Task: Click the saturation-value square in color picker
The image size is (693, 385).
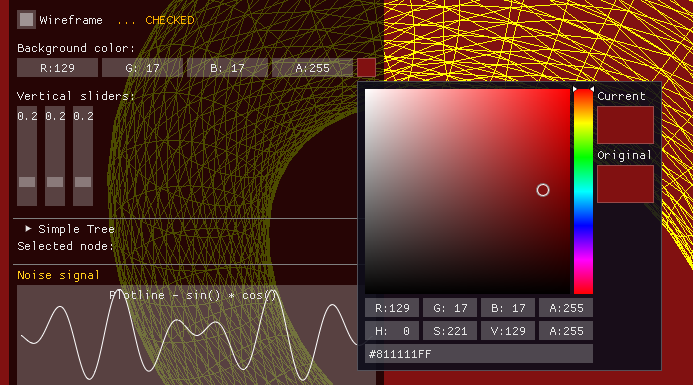Action: click(x=467, y=191)
